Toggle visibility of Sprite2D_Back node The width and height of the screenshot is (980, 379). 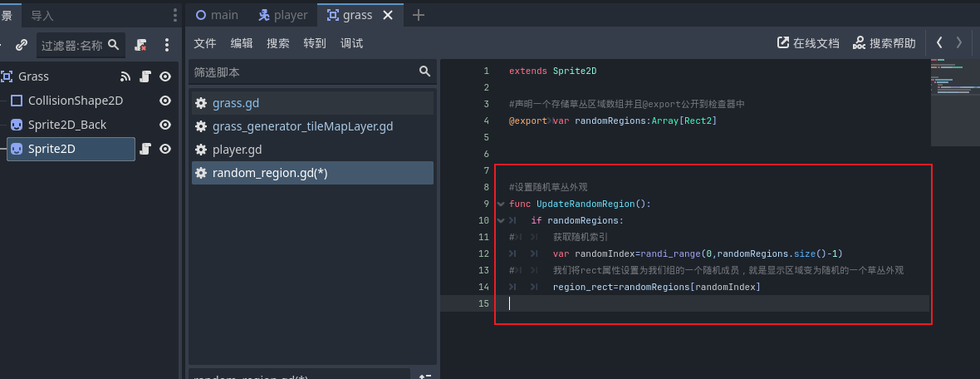pyautogui.click(x=165, y=125)
